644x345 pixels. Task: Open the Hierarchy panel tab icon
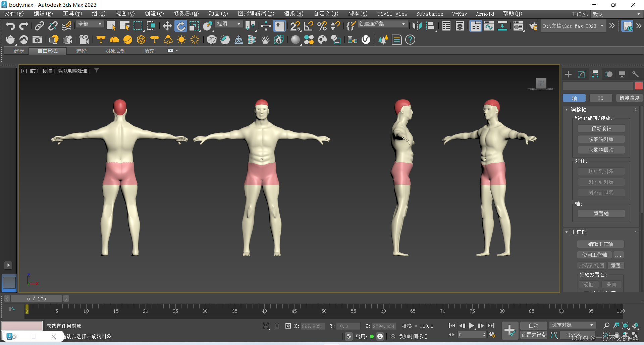pos(595,74)
